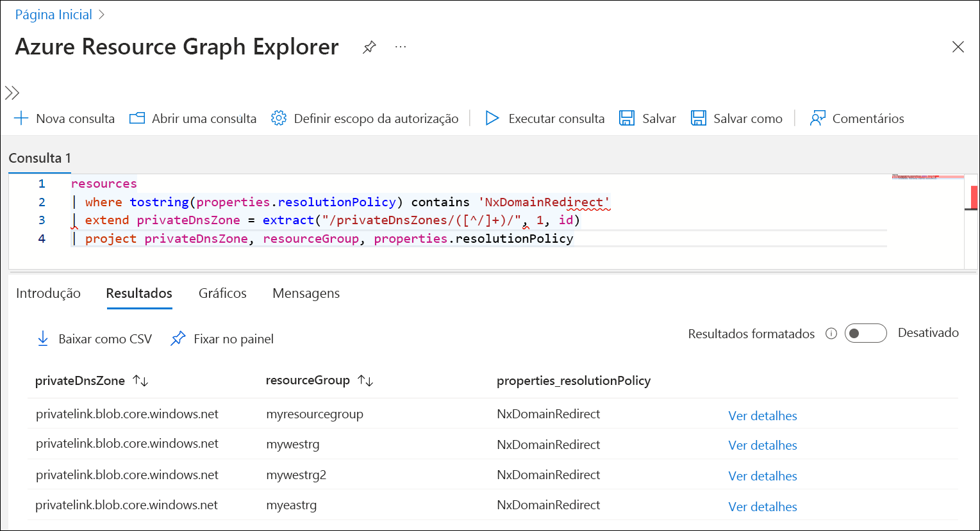Open the Comentários feedback icon

tap(817, 118)
